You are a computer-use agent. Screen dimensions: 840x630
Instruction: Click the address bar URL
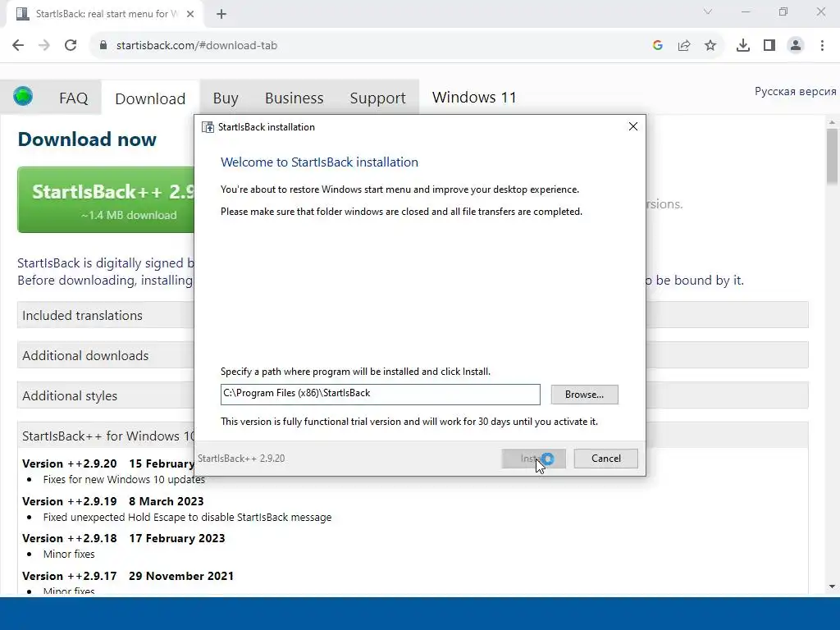tap(197, 46)
